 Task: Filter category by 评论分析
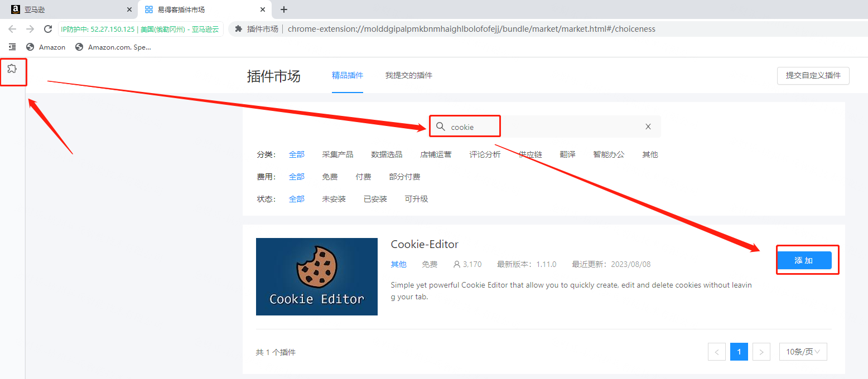coord(485,154)
